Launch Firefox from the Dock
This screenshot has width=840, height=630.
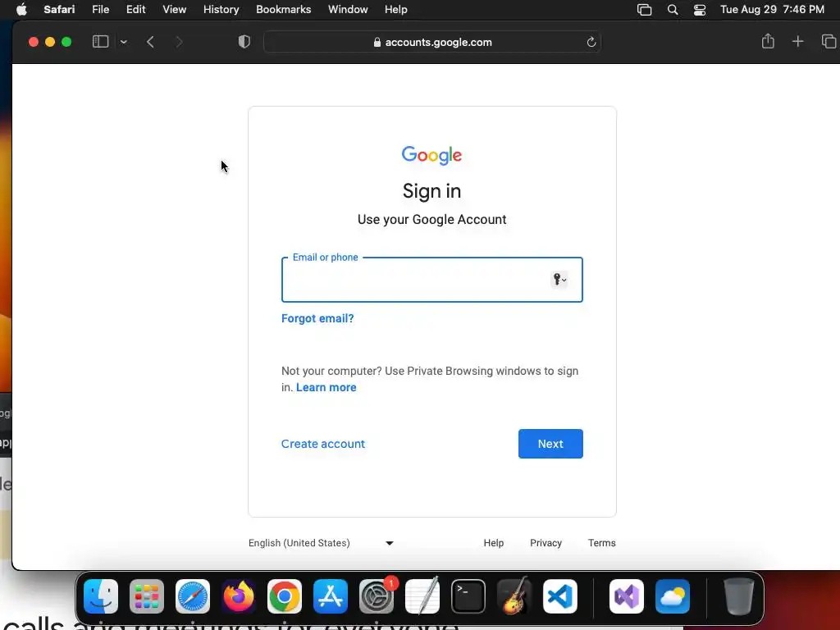click(x=239, y=596)
